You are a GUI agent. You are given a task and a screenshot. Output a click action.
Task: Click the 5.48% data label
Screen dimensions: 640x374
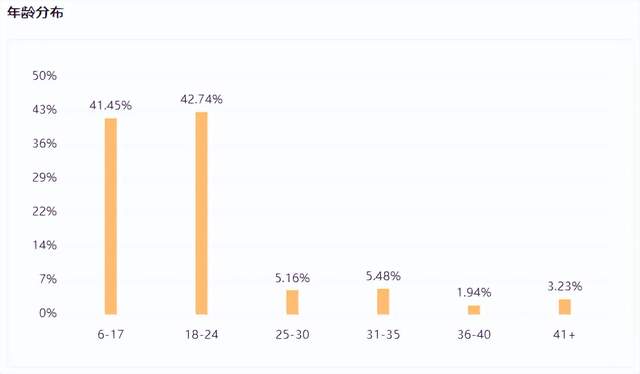click(x=383, y=276)
